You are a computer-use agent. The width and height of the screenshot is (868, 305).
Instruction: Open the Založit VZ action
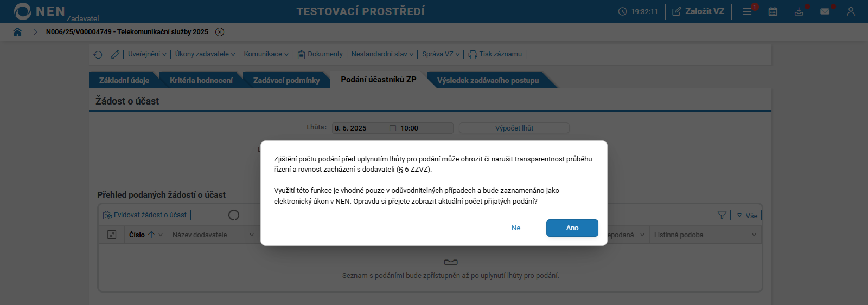point(698,11)
